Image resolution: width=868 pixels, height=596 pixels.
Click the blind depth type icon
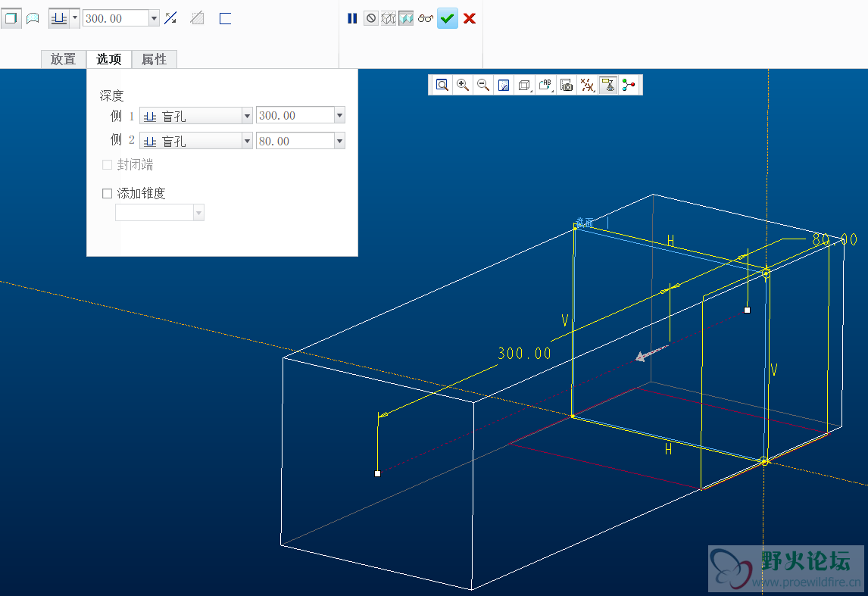click(58, 18)
